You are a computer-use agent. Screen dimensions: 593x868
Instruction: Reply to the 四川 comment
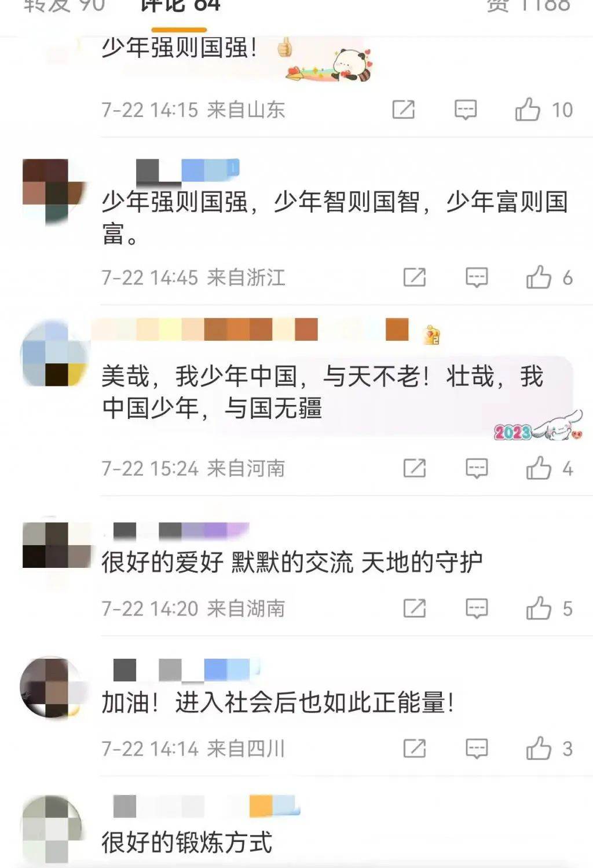(477, 749)
